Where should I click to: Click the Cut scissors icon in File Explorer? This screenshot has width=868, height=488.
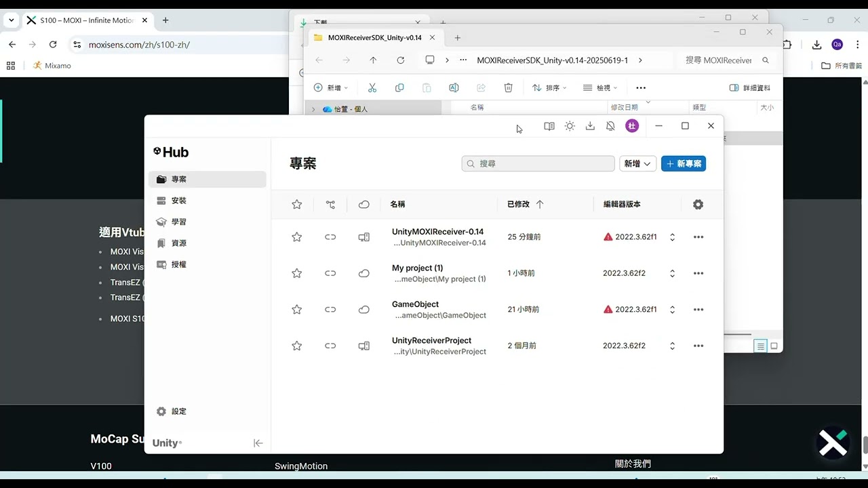372,88
